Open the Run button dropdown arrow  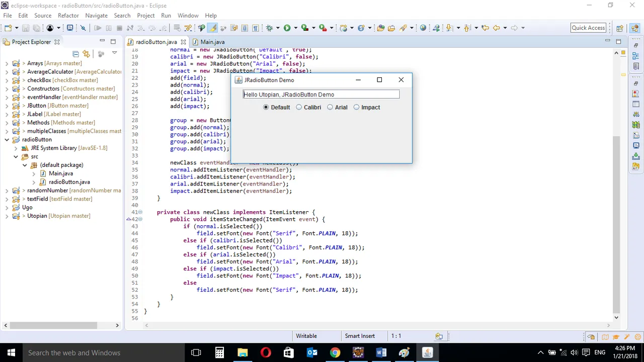(295, 28)
